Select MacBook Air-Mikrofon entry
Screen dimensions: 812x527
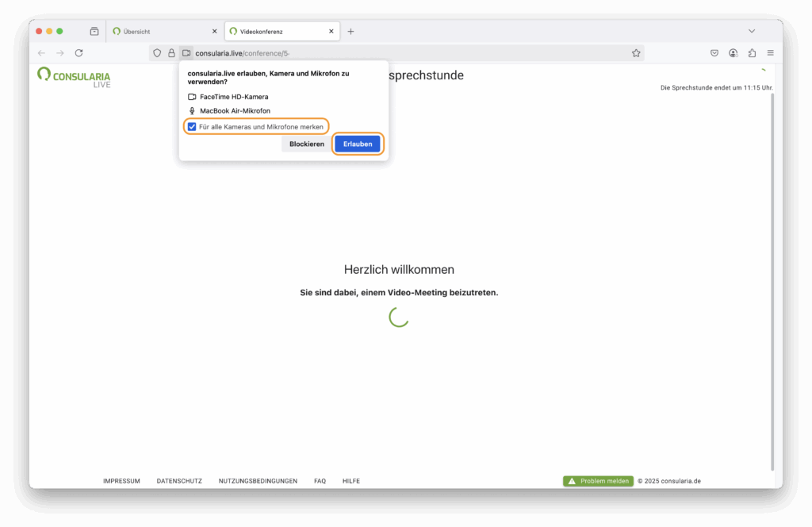(229, 111)
